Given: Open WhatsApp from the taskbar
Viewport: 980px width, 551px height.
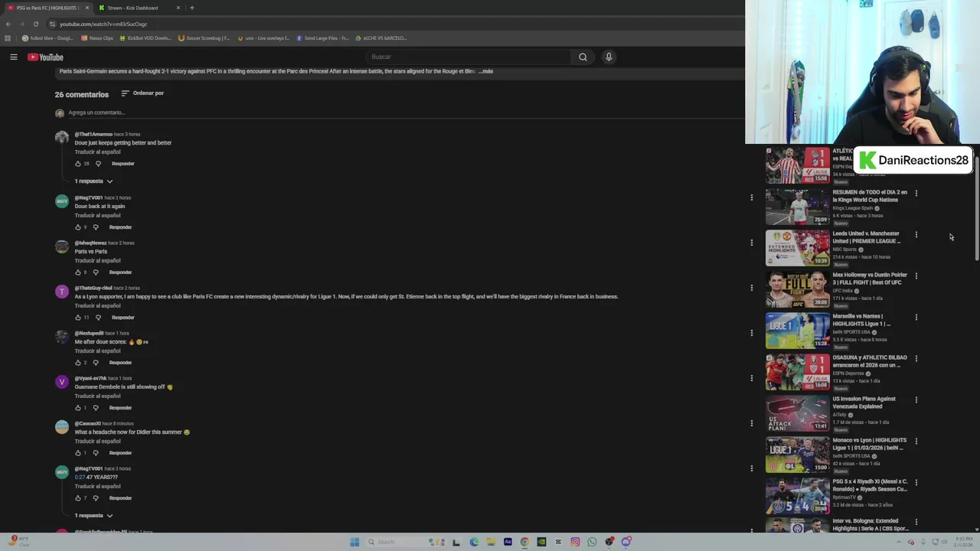Looking at the screenshot, I should (592, 542).
